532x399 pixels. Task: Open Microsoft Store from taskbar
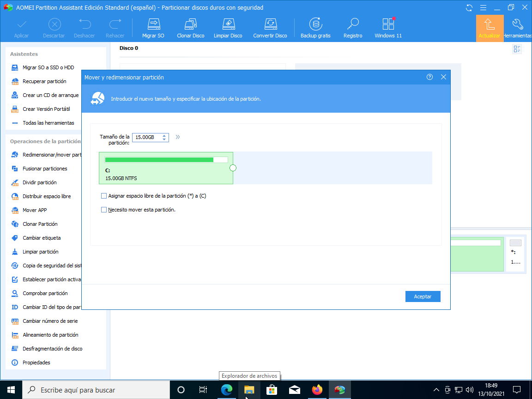pyautogui.click(x=272, y=390)
